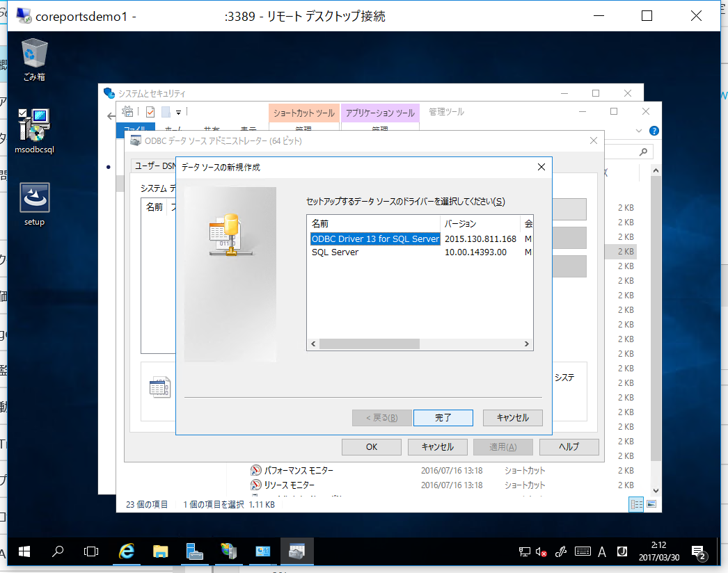
Task: Open the ショートカット ツール ribbon tab
Action: (304, 113)
